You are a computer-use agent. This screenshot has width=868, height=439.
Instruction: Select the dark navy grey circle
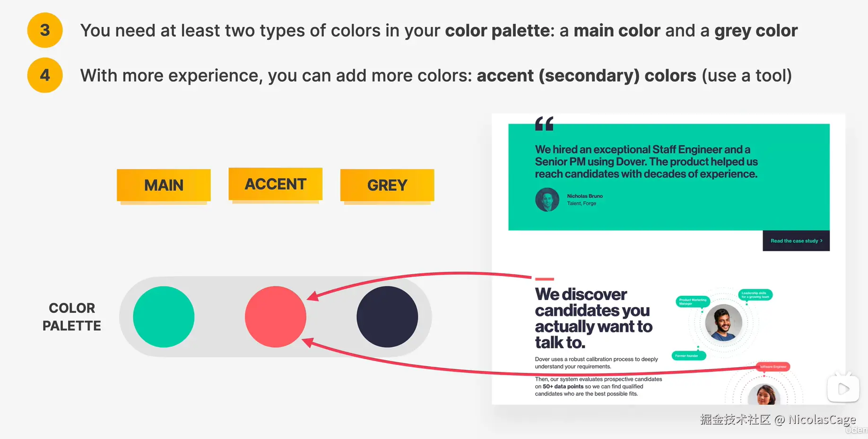[387, 317]
